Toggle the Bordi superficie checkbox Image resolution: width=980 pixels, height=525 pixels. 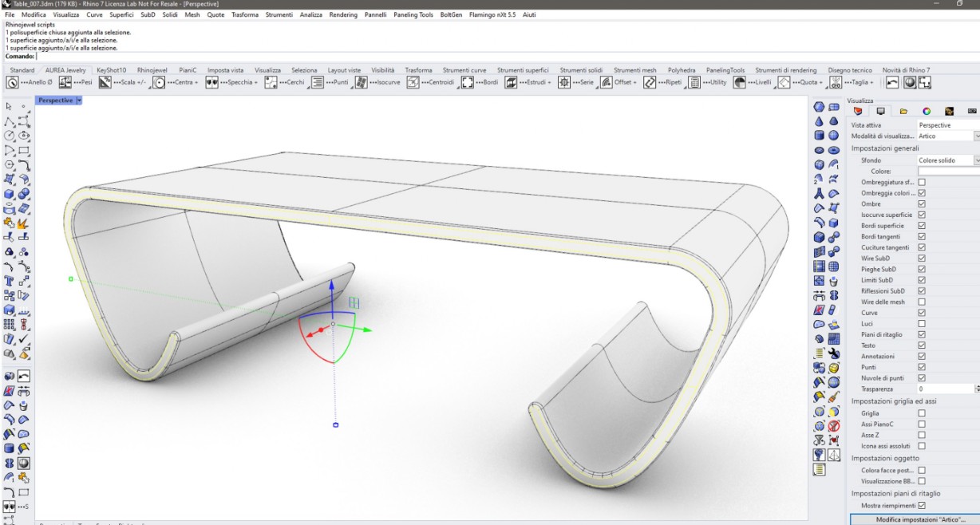[922, 226]
